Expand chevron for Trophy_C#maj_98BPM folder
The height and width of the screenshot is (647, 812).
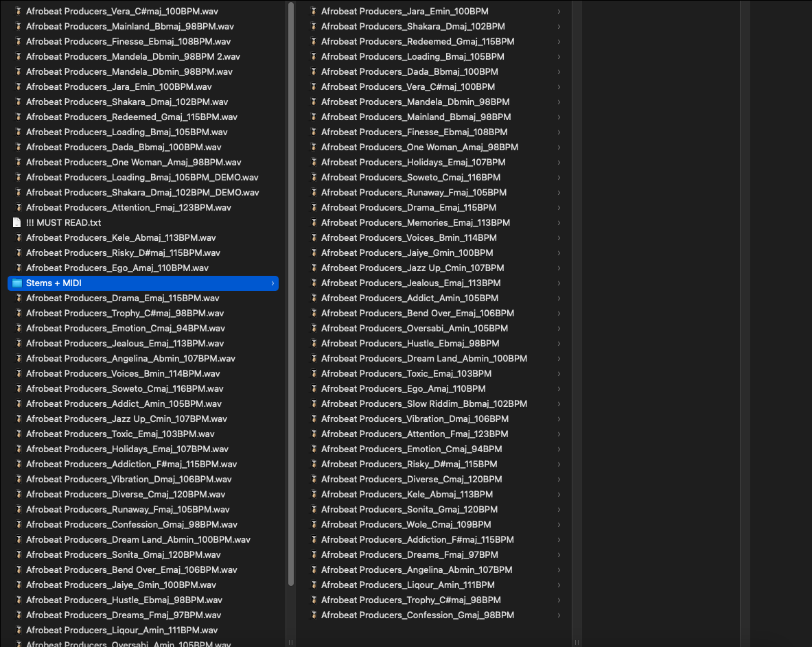(x=559, y=600)
